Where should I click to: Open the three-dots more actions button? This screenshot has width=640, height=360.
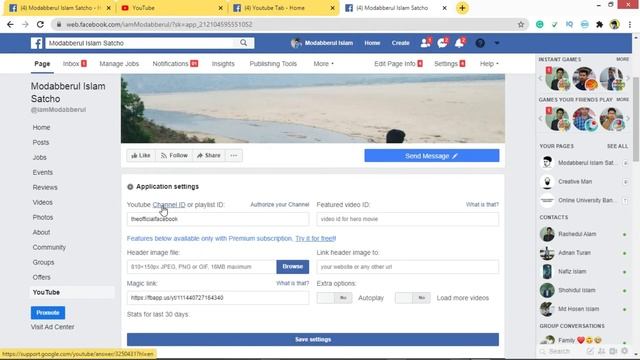pos(233,156)
